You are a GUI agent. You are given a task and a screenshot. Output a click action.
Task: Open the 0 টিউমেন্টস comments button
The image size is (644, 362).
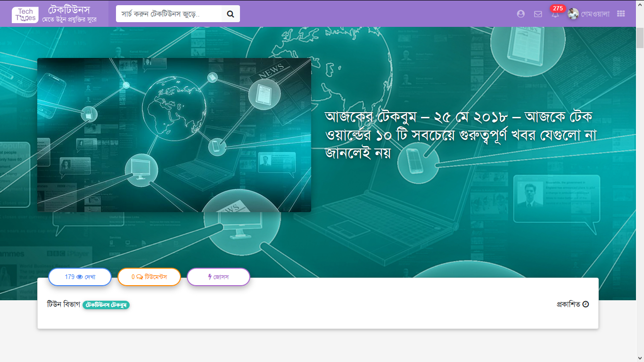coord(149,277)
